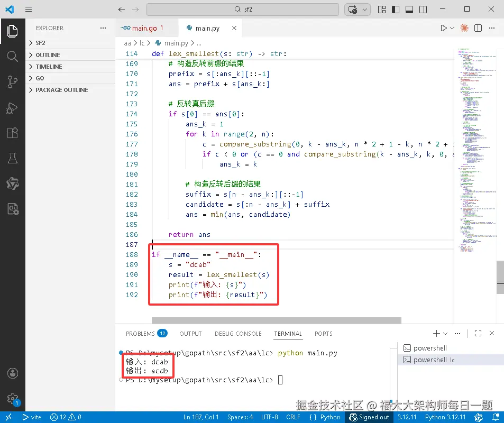Open the new terminal launch profile dropdown

[445, 334]
